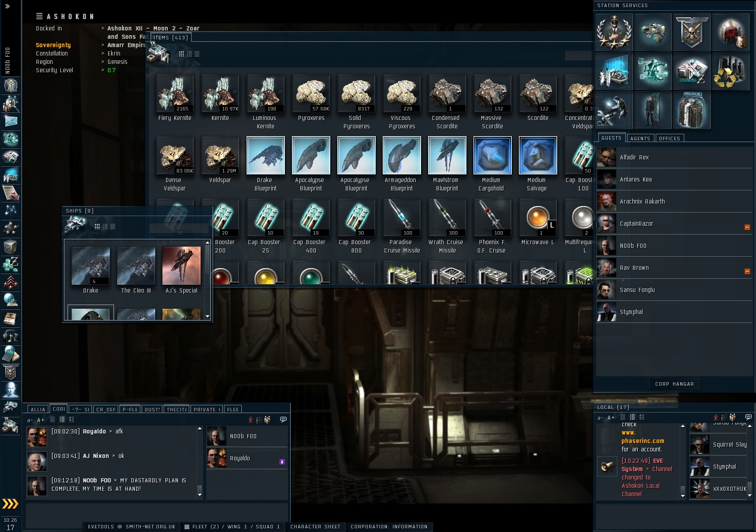The image size is (756, 532).
Task: Switch to the ALLIA chat tab
Action: coord(38,409)
